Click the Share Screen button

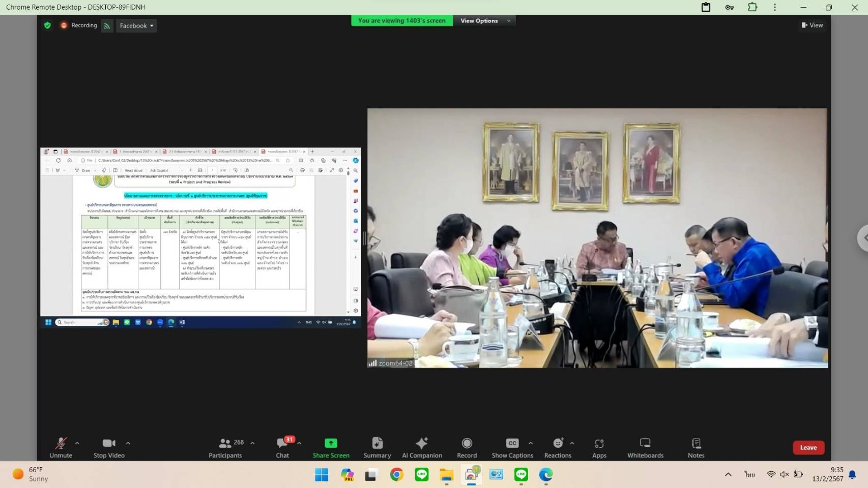point(331,447)
